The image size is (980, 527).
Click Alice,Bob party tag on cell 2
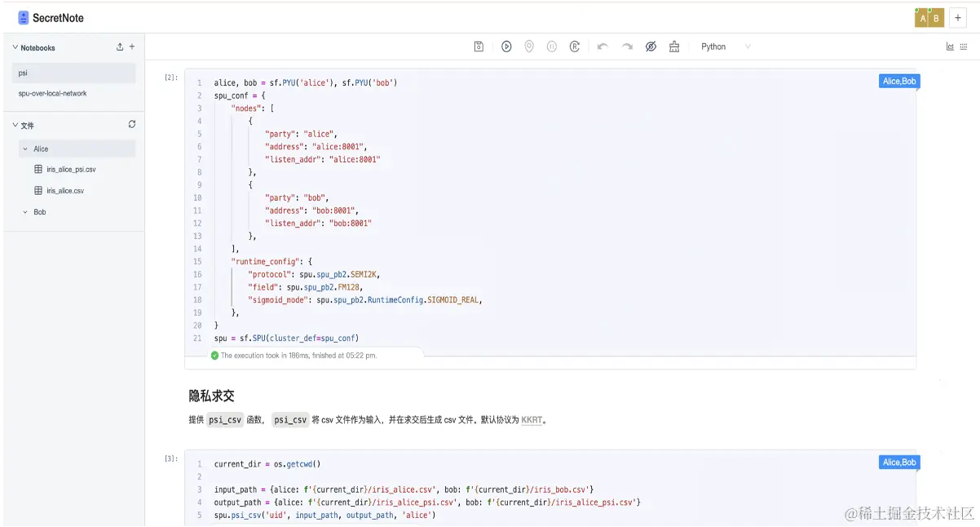899,81
